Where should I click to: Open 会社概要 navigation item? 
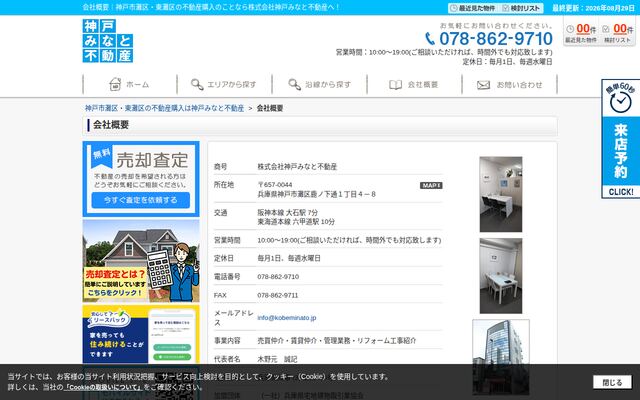click(414, 84)
